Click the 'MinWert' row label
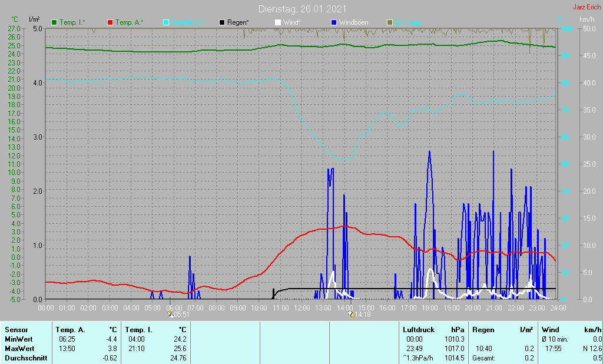 pos(19,339)
